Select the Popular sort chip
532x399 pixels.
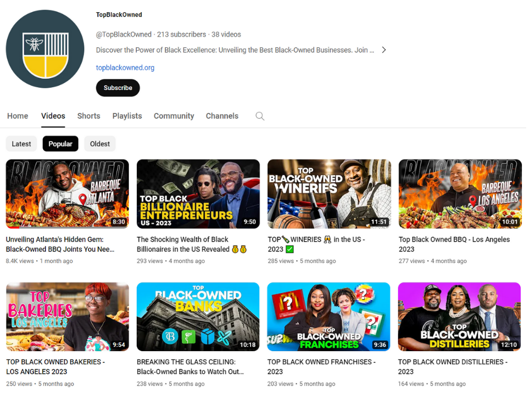(61, 144)
